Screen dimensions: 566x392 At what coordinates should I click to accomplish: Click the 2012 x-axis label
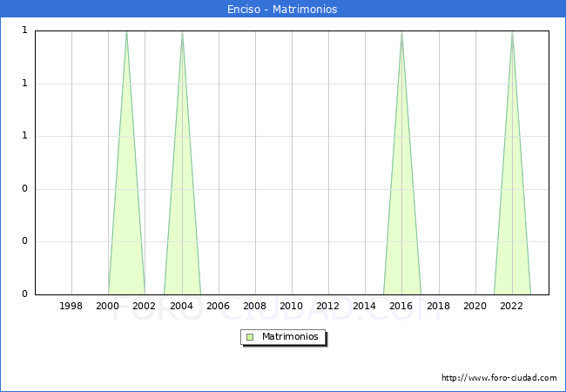pos(327,306)
